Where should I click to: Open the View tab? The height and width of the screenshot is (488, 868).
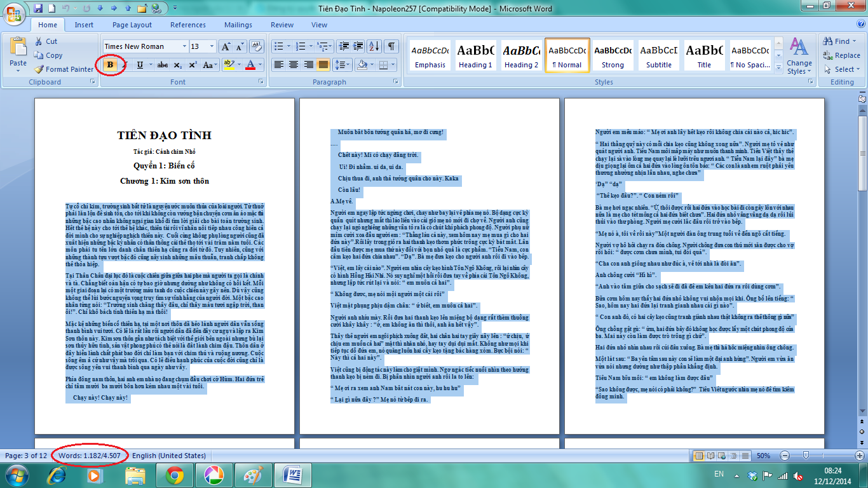pos(320,25)
